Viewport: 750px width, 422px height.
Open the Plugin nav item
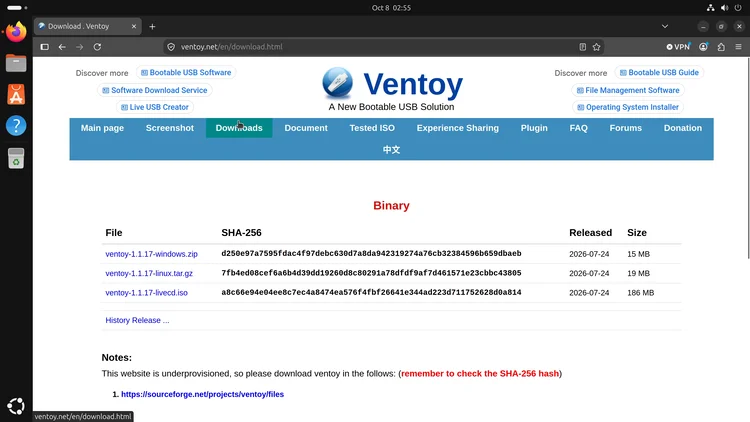pos(534,128)
